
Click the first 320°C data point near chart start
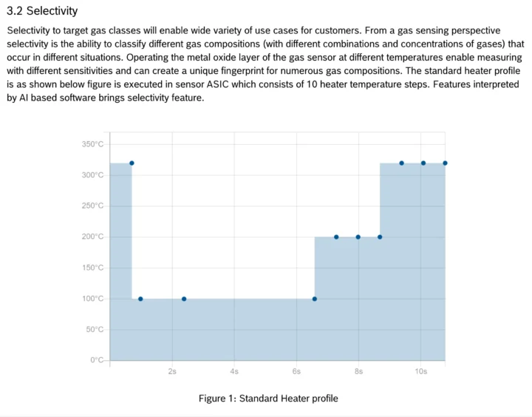[x=132, y=163]
